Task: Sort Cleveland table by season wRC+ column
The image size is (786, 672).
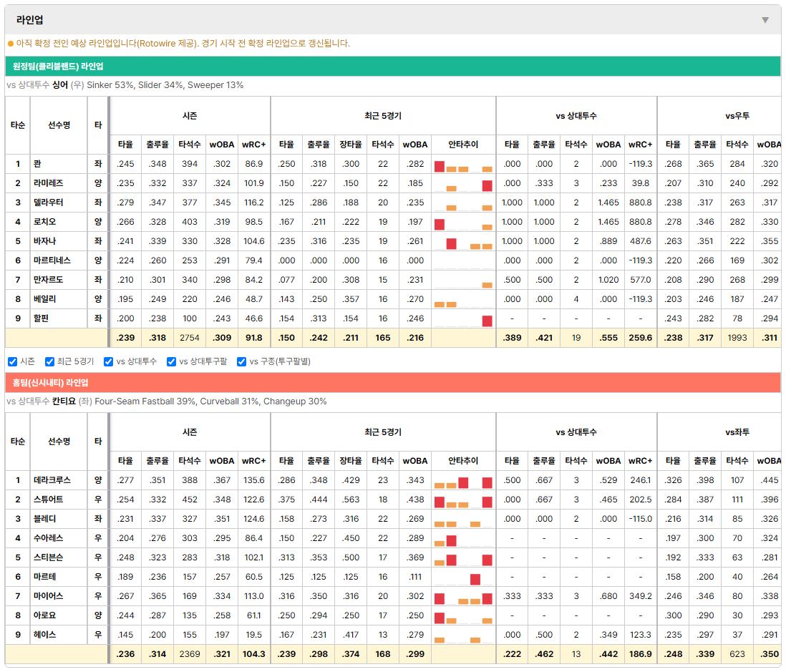Action: 253,145
